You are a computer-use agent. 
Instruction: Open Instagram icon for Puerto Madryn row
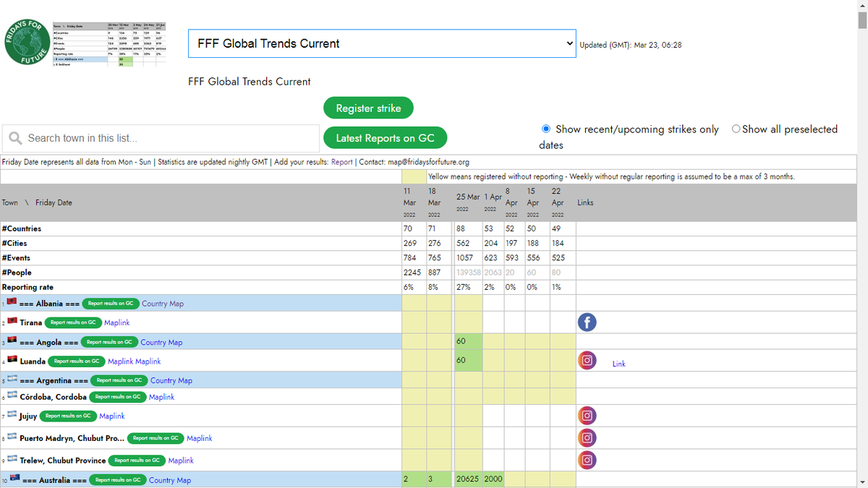click(587, 437)
